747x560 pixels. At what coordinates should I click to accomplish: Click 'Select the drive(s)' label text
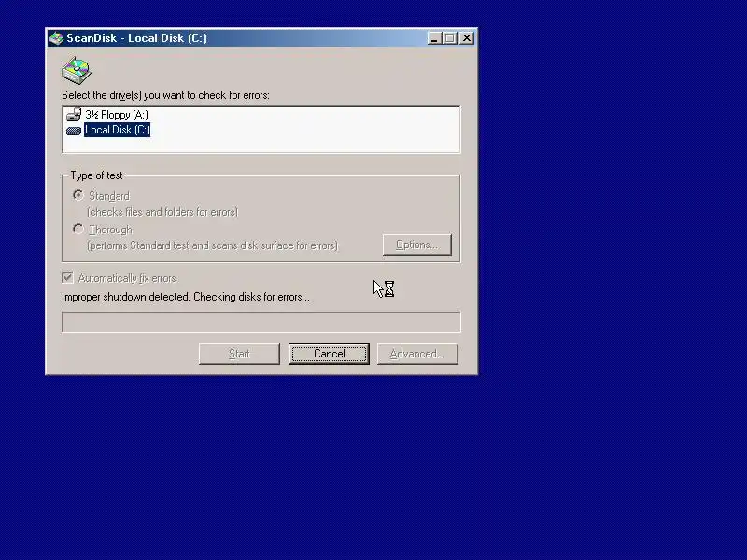(x=166, y=95)
